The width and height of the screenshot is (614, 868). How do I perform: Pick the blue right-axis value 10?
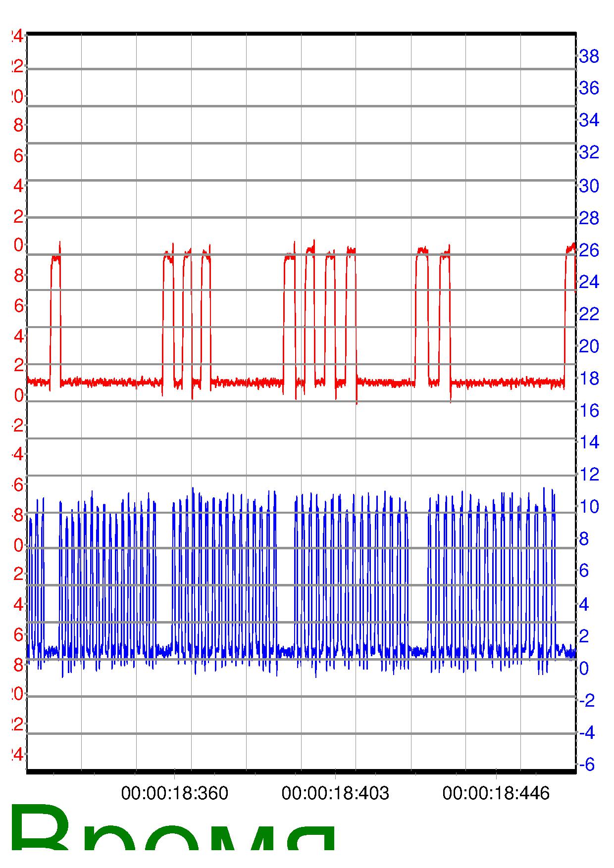tap(589, 506)
